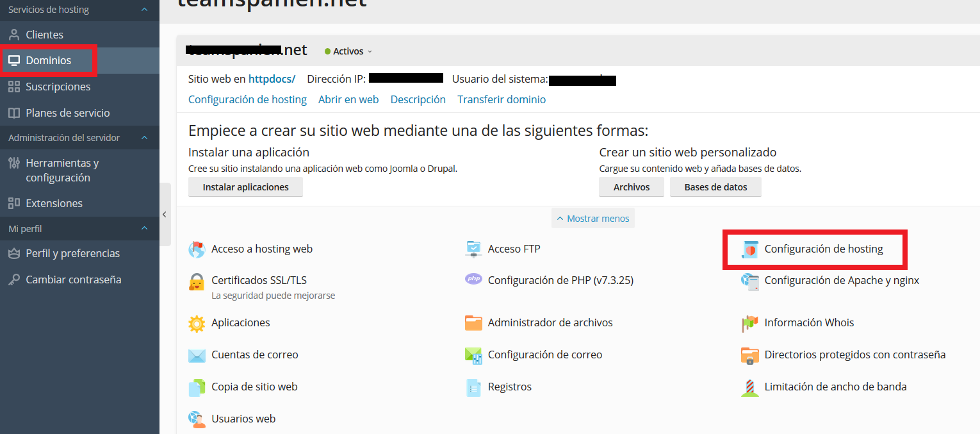Open Configuración de PHP (v7.3.25)
Screen dimensions: 980x434
click(x=560, y=280)
